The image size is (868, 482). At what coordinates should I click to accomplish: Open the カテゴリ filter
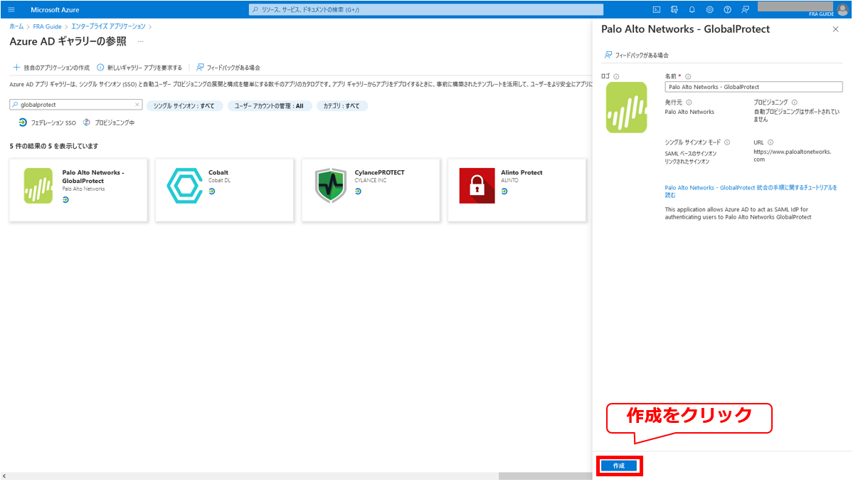342,105
